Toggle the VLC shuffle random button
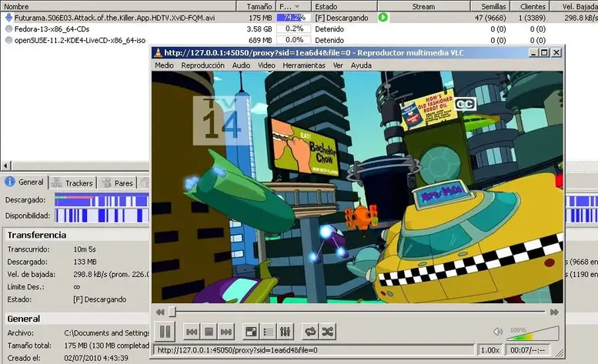Screen dimensions: 598x364 pos(328,332)
